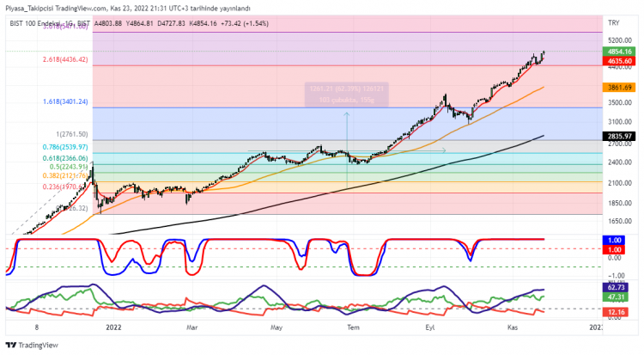Click the 0.786(2539.97) Fibonacci level label
Image resolution: width=644 pixels, height=355 pixels.
click(65, 147)
